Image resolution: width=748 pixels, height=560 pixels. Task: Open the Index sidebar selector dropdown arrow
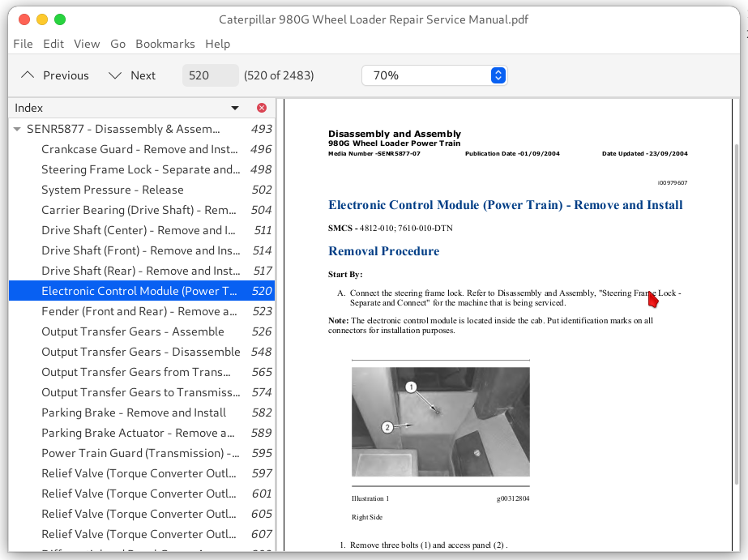click(235, 108)
